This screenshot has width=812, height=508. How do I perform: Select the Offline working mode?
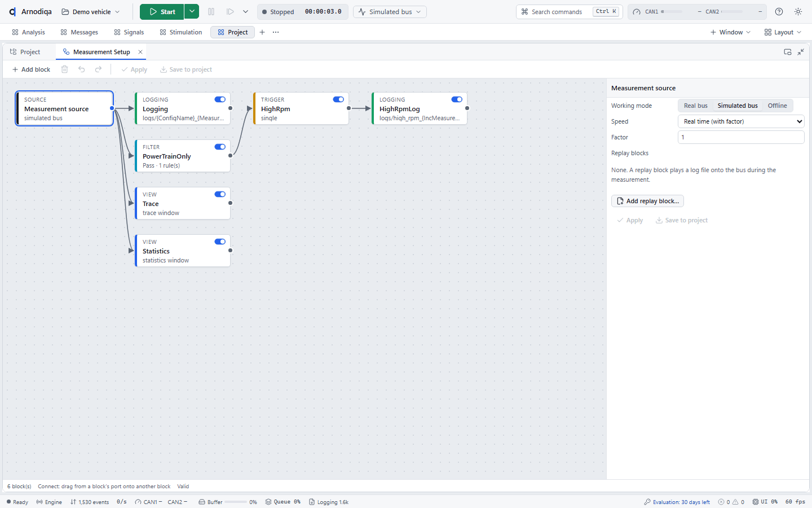coord(777,106)
